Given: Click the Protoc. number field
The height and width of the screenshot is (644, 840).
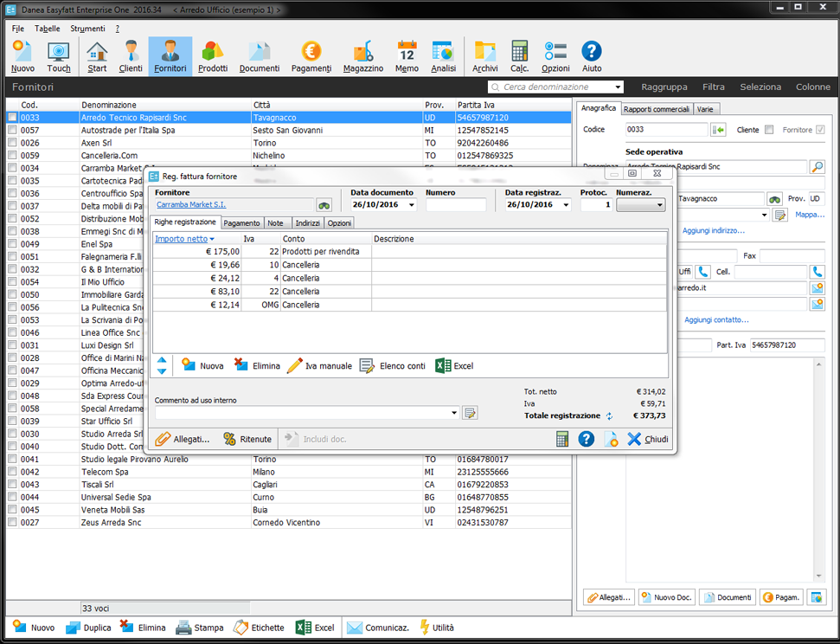Looking at the screenshot, I should click(x=596, y=205).
